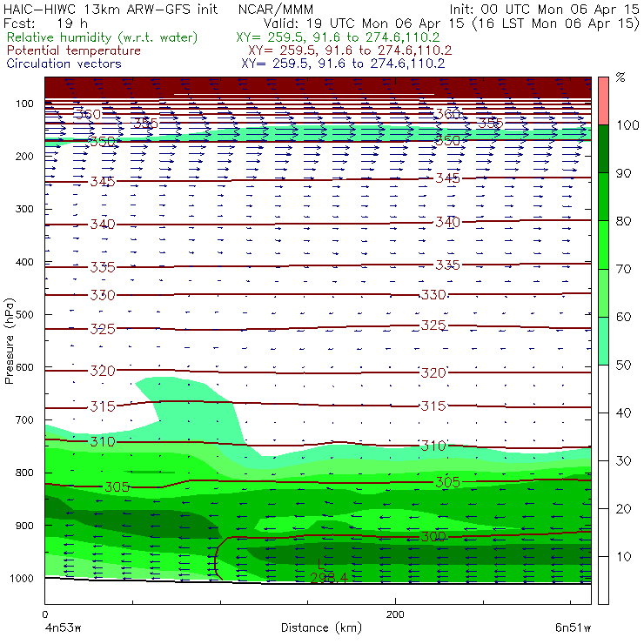This screenshot has width=644, height=644.
Task: Choose the 70–80% bright green color bar segment
Action: click(603, 245)
